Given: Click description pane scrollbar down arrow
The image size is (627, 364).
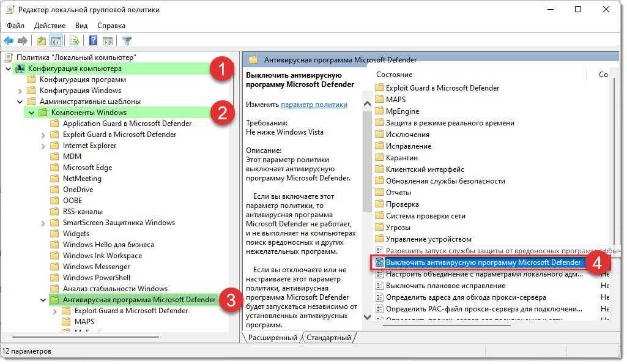Looking at the screenshot, I should (367, 317).
